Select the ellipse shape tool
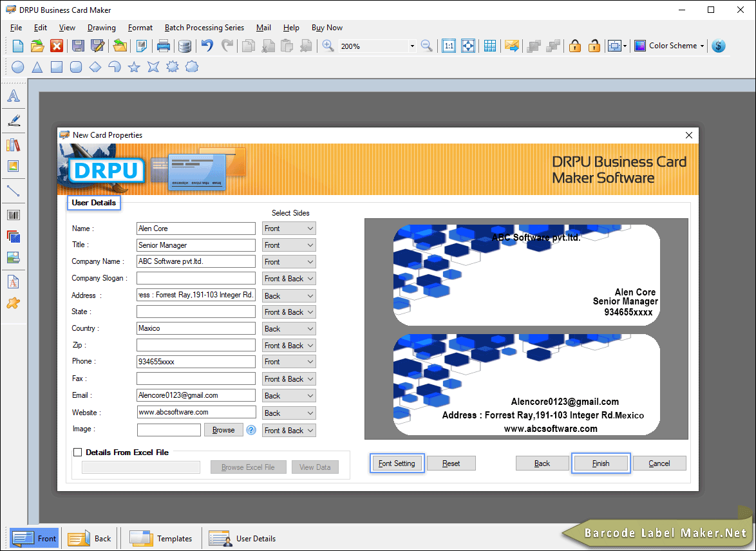Viewport: 756px width, 551px height. tap(18, 67)
